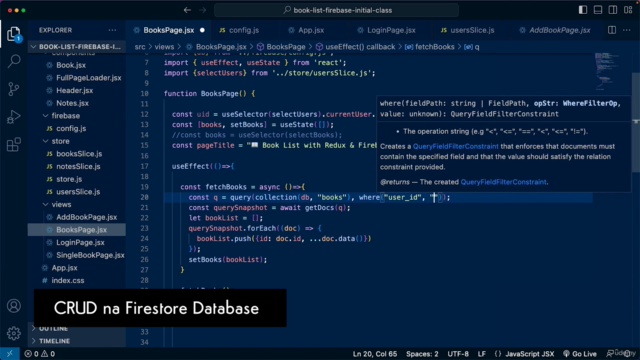The height and width of the screenshot is (360, 640).
Task: Click the command center search box
Action: tap(336, 10)
